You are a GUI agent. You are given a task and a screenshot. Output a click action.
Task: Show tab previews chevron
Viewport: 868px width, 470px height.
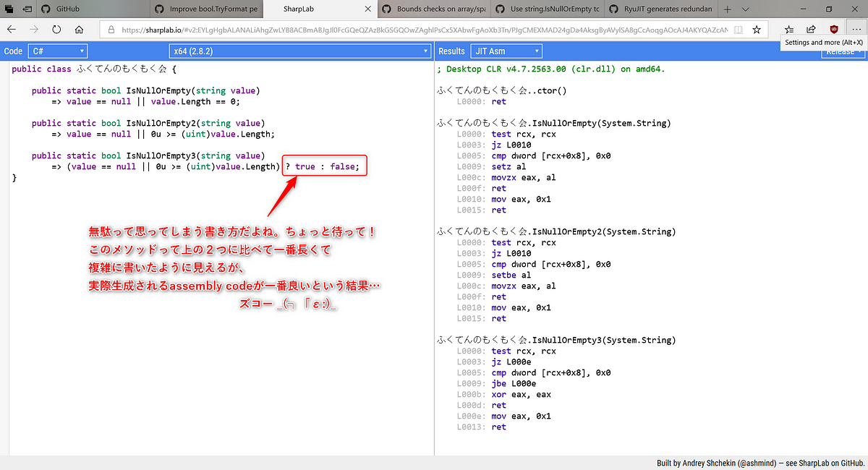pyautogui.click(x=745, y=9)
